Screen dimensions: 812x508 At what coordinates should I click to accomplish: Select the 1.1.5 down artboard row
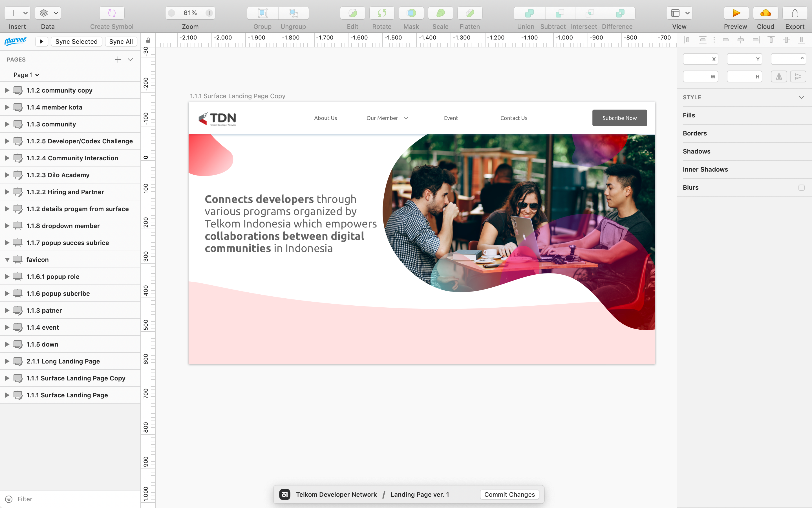point(70,344)
